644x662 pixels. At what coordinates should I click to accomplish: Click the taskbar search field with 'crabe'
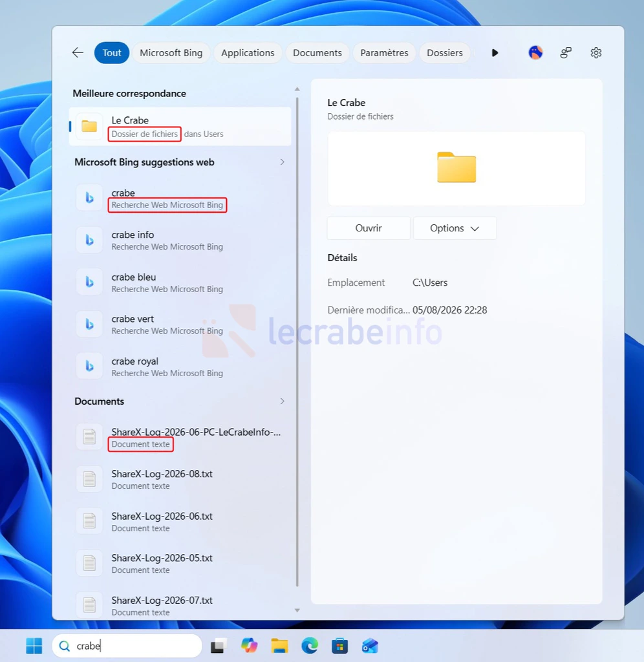tap(127, 646)
